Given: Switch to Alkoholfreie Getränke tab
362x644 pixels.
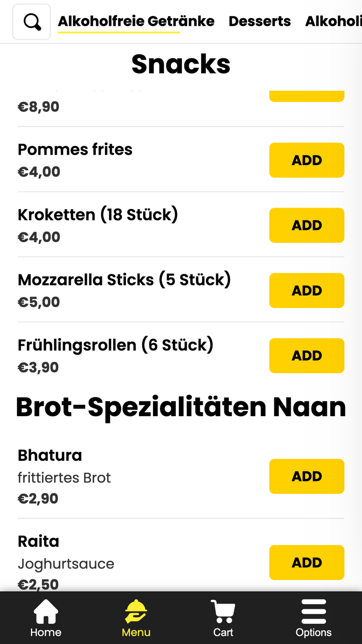Looking at the screenshot, I should [x=136, y=21].
